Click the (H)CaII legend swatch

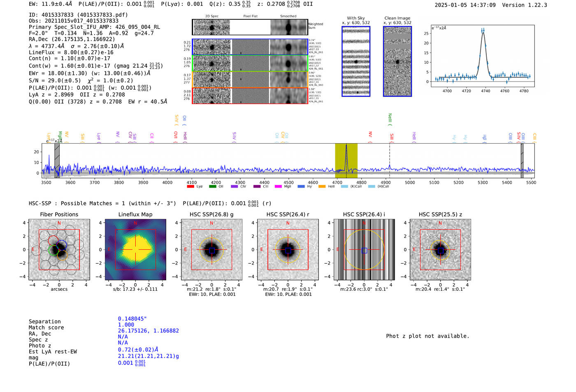tap(372, 186)
